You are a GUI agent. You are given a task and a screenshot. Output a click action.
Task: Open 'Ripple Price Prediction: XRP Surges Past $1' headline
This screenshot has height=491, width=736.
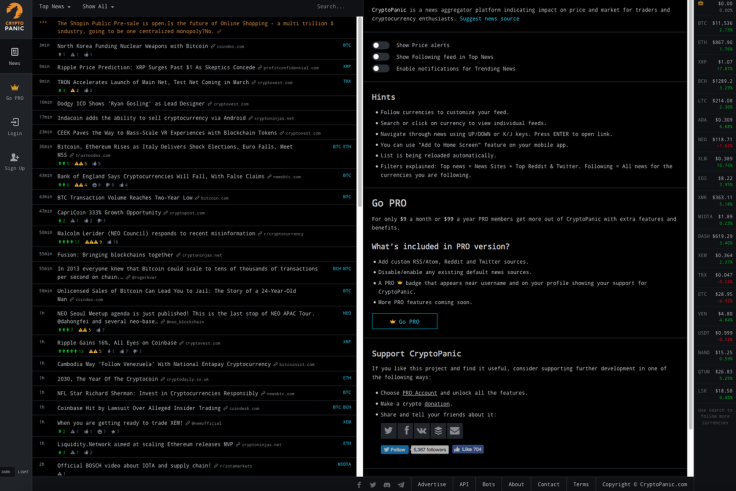[156, 68]
